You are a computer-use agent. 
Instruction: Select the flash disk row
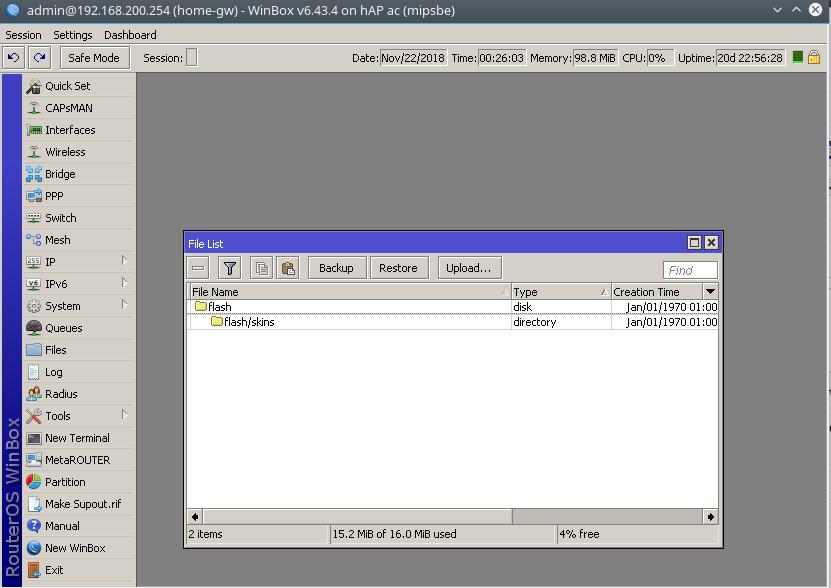(453, 307)
